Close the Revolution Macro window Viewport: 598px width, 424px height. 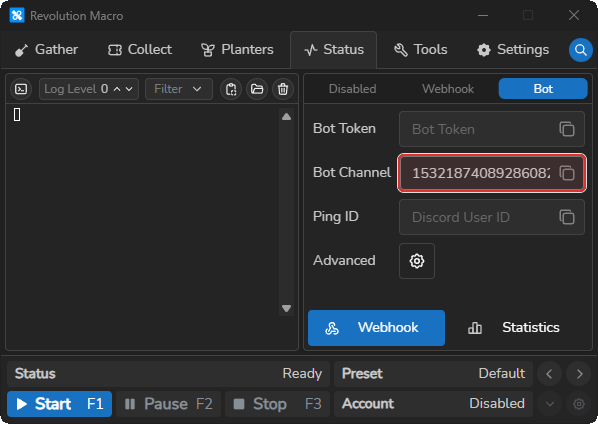coord(574,15)
